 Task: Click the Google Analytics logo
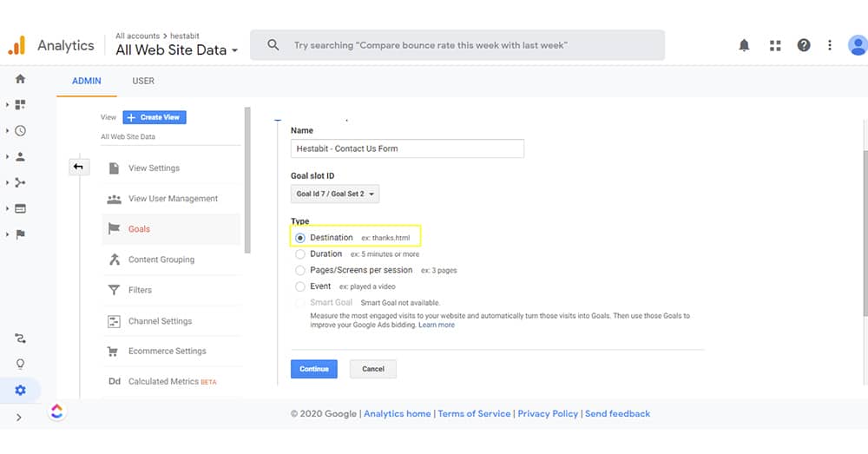[x=16, y=45]
